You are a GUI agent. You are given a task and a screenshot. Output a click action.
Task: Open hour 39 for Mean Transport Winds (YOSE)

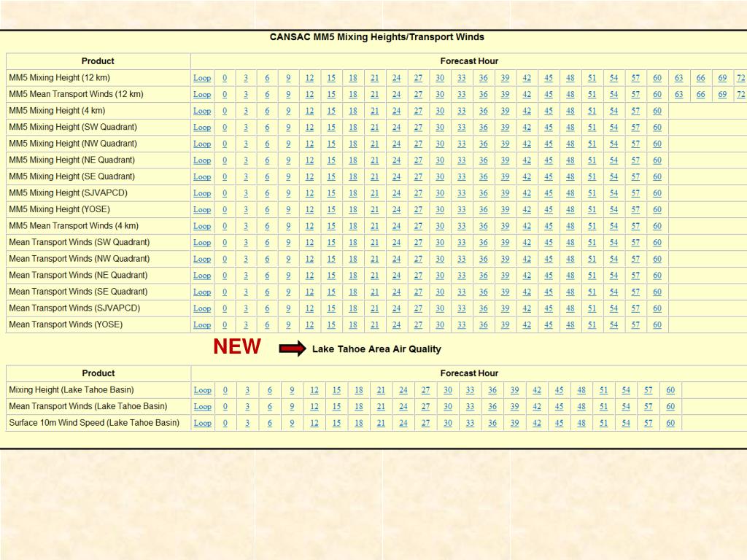(505, 325)
